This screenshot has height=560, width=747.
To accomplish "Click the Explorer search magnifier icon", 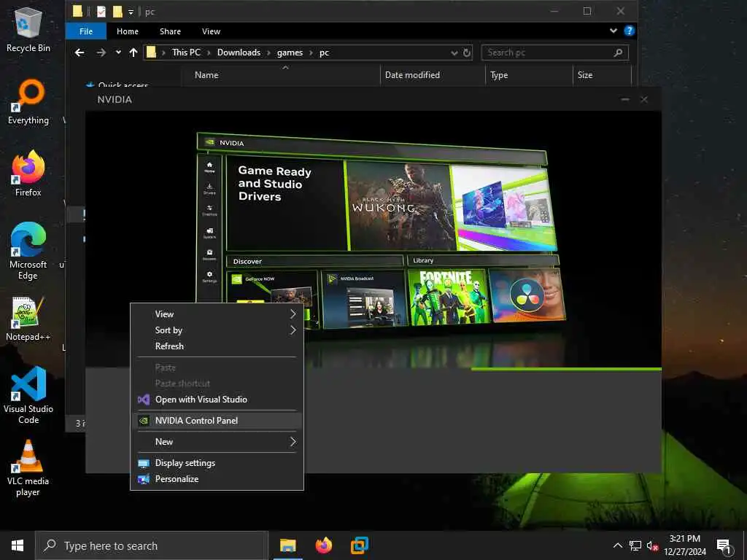I will [618, 52].
